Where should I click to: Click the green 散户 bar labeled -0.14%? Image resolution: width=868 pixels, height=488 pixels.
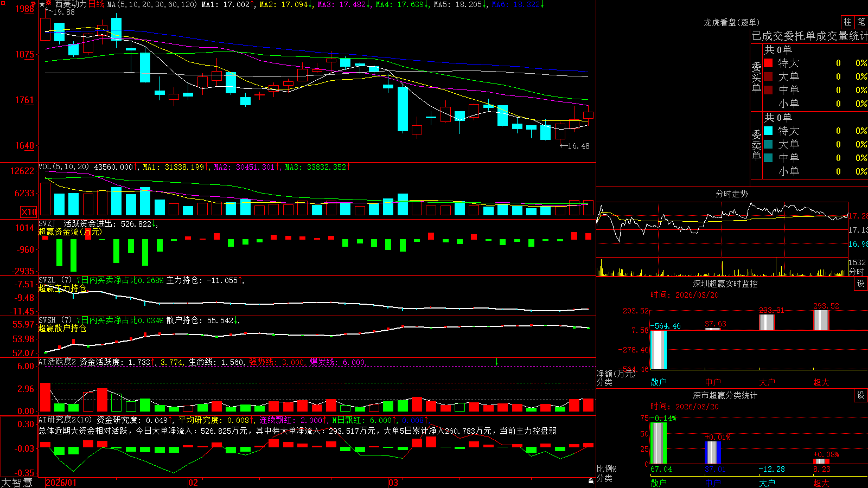click(658, 443)
